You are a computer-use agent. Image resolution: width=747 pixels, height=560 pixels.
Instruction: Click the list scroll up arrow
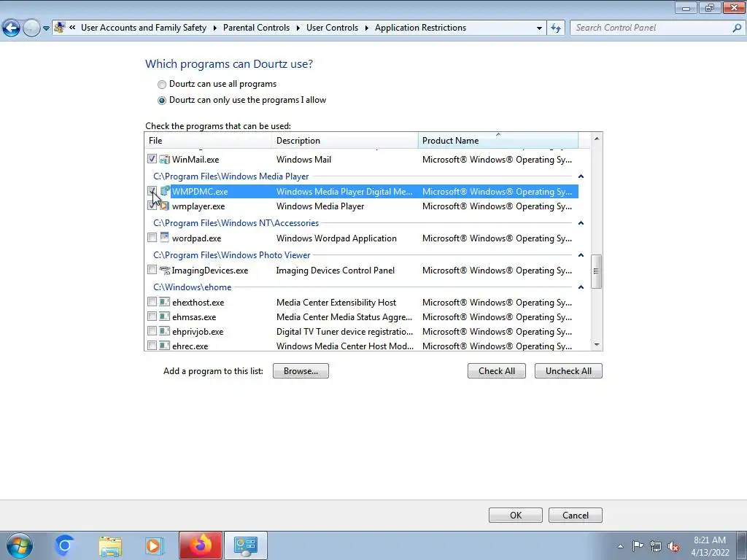(x=597, y=139)
